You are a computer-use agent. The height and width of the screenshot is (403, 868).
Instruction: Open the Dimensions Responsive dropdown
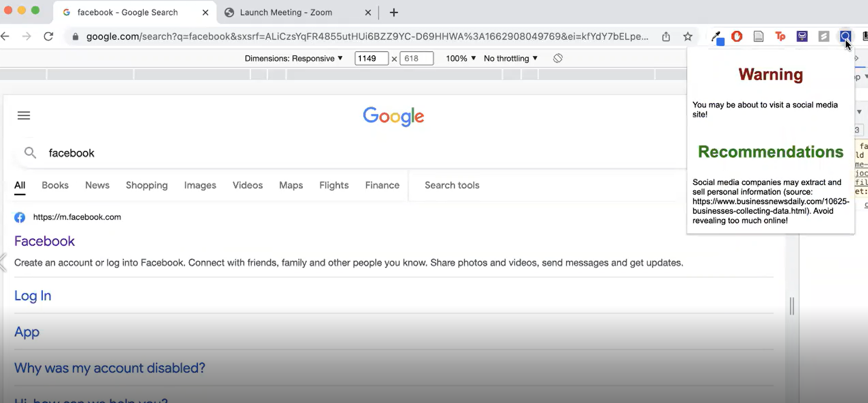click(293, 58)
